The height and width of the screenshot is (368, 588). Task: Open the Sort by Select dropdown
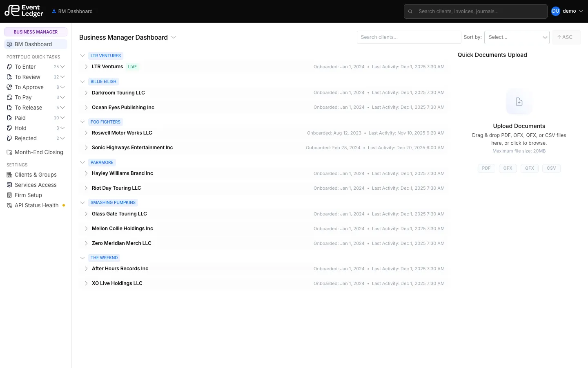517,37
